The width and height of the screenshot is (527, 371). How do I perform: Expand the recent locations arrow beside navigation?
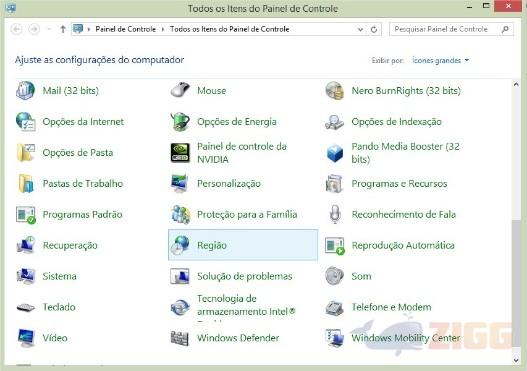coord(49,29)
